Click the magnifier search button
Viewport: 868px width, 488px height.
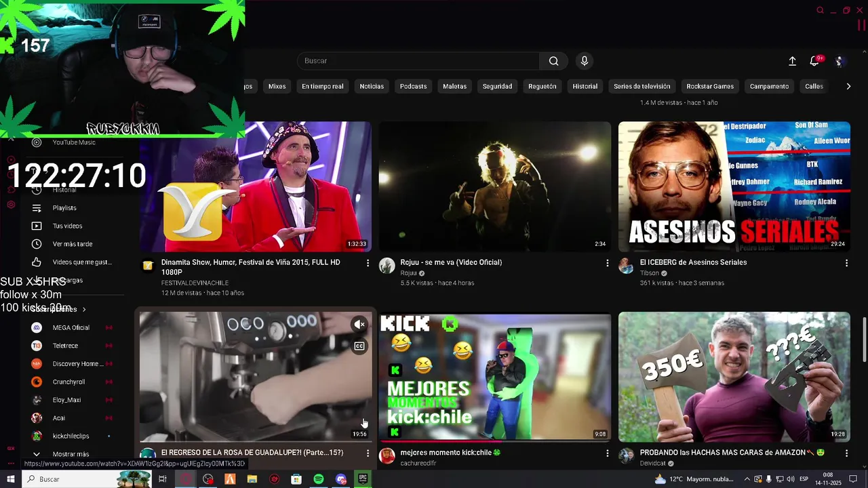(x=553, y=61)
